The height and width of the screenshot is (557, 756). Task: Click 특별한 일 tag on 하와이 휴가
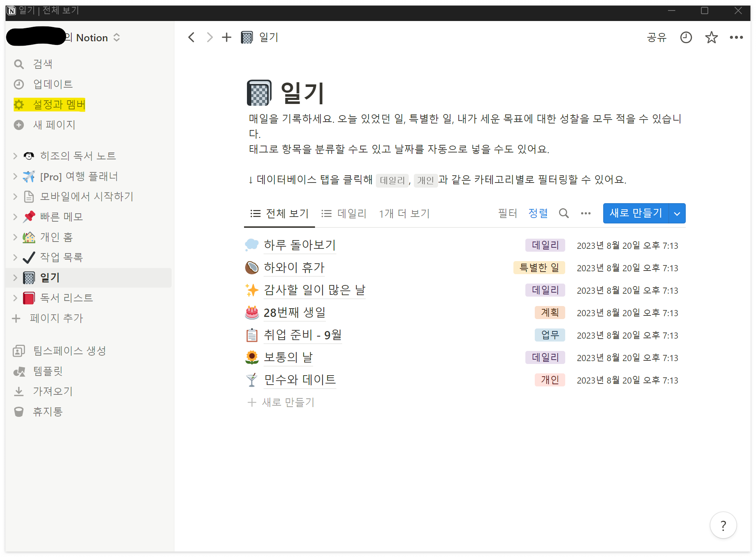click(539, 268)
